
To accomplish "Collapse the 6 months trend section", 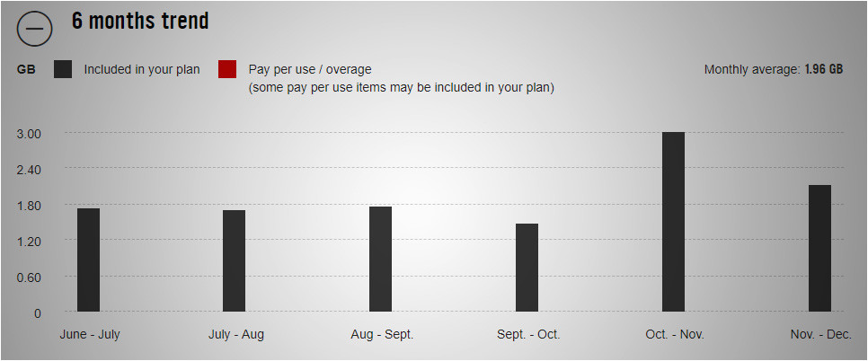I will click(34, 28).
